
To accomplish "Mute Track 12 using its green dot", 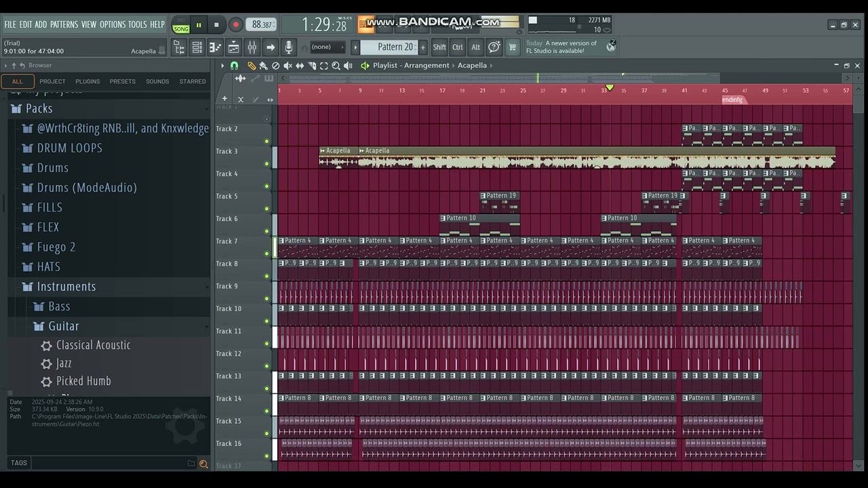I will pyautogui.click(x=267, y=366).
